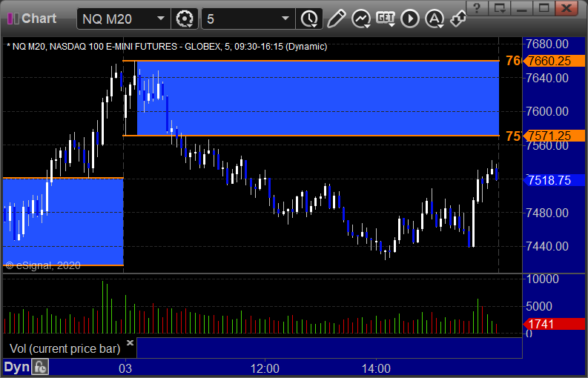Click the symbol link icon in toolbar

point(458,19)
